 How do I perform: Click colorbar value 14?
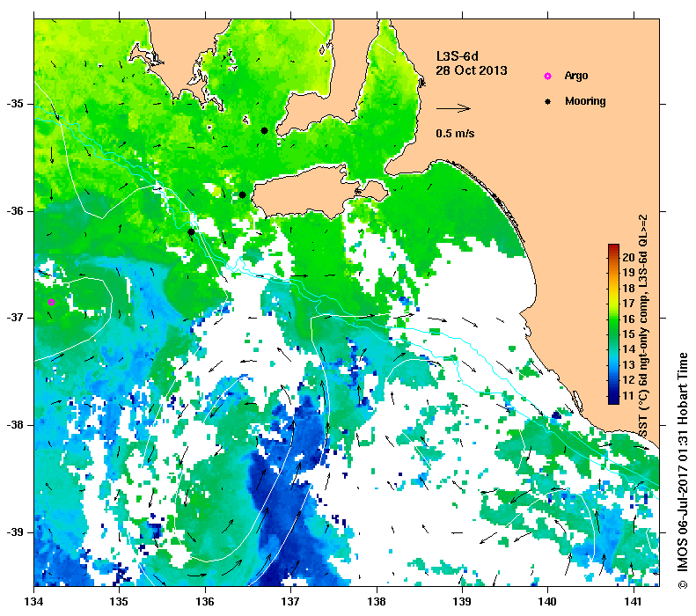[x=628, y=349]
